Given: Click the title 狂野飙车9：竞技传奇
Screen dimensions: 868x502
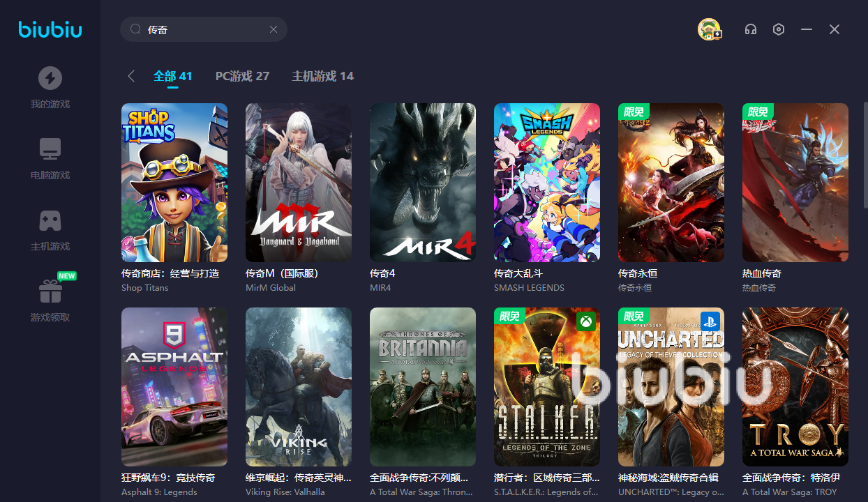Looking at the screenshot, I should (x=168, y=478).
